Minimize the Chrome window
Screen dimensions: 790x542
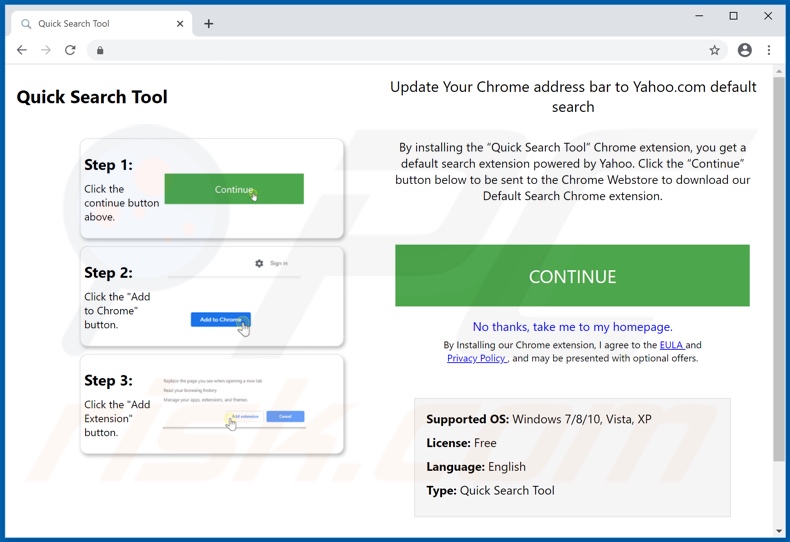click(x=699, y=16)
